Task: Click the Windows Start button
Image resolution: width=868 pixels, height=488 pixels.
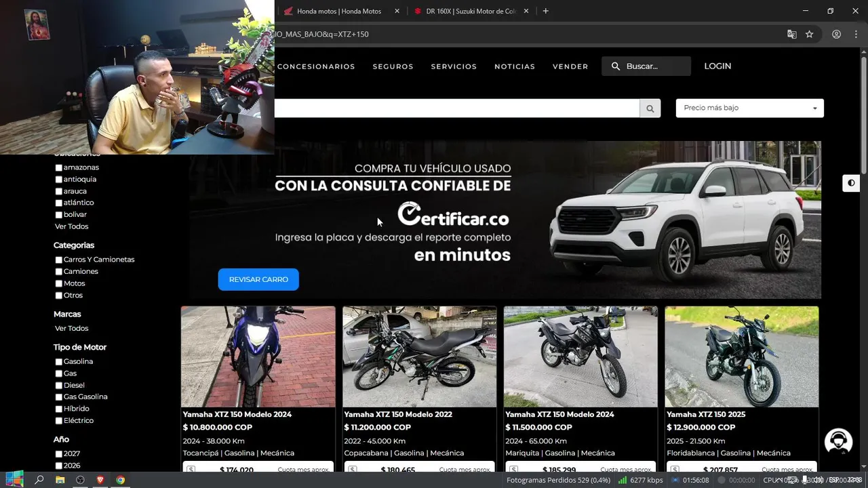Action: click(14, 479)
